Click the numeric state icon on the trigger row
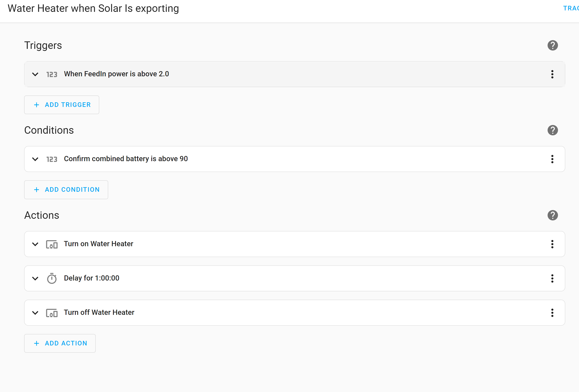 pyautogui.click(x=52, y=74)
